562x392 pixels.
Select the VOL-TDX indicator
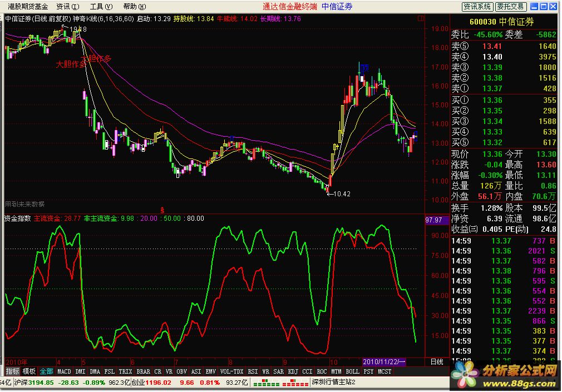click(231, 371)
